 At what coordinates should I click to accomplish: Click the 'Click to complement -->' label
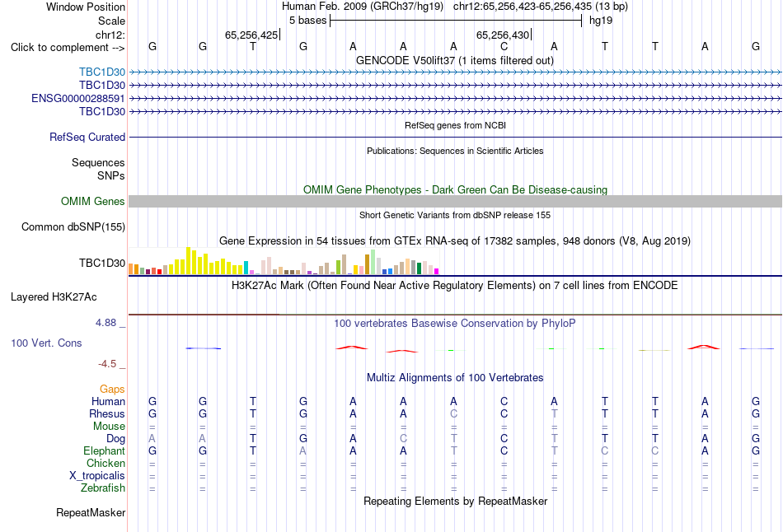(x=68, y=48)
